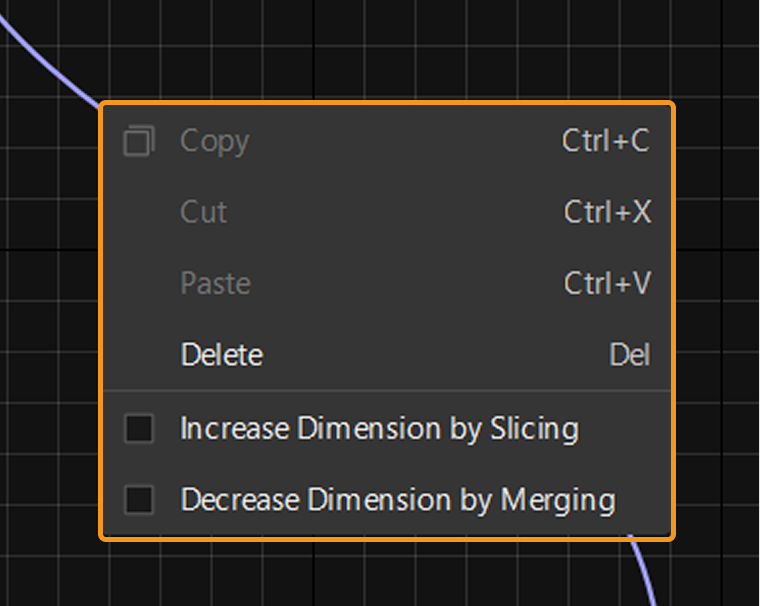Image resolution: width=760 pixels, height=606 pixels.
Task: Click the empty grid canvas above the menu
Action: (x=400, y=50)
